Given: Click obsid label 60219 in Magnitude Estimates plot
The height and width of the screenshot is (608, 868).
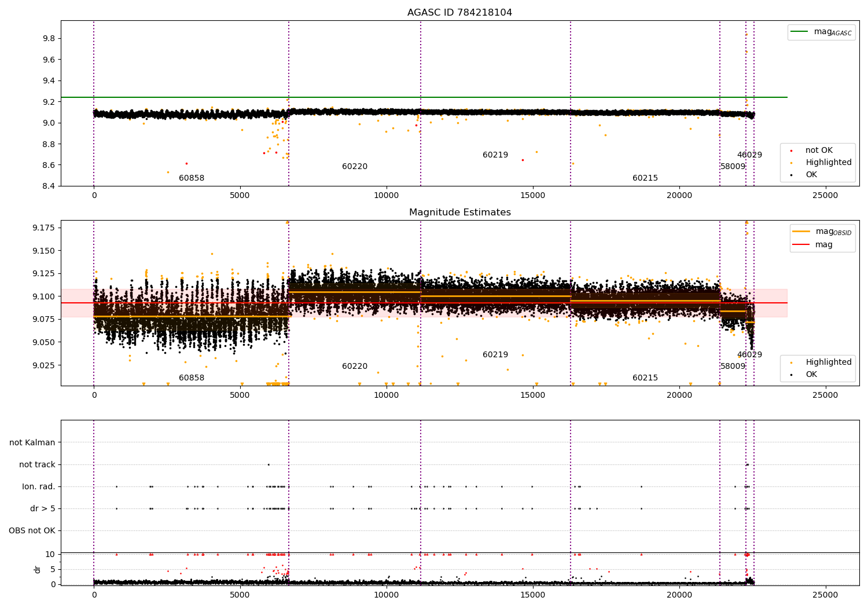Looking at the screenshot, I should pos(495,355).
